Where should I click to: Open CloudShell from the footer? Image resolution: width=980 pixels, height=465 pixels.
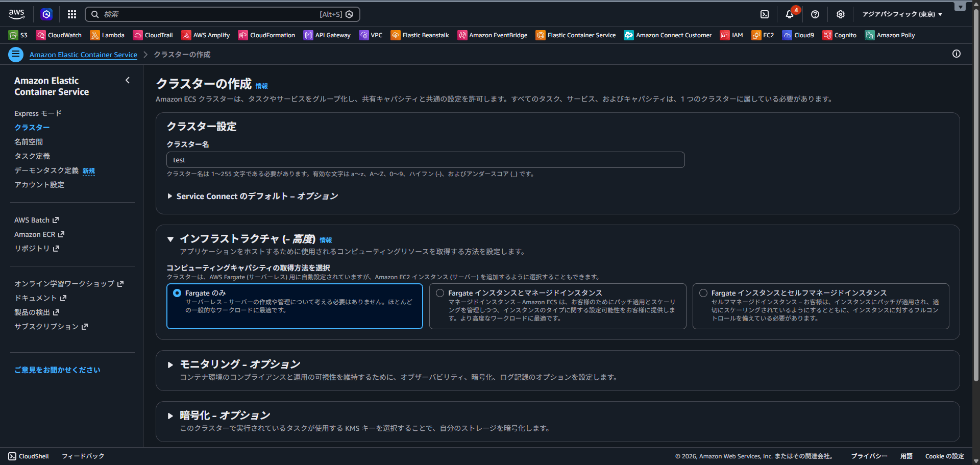pos(29,456)
